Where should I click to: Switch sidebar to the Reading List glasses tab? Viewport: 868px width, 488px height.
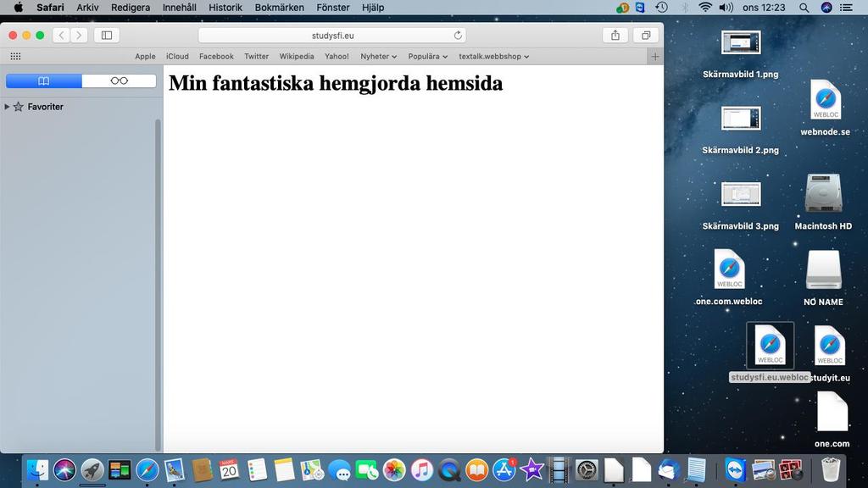119,80
